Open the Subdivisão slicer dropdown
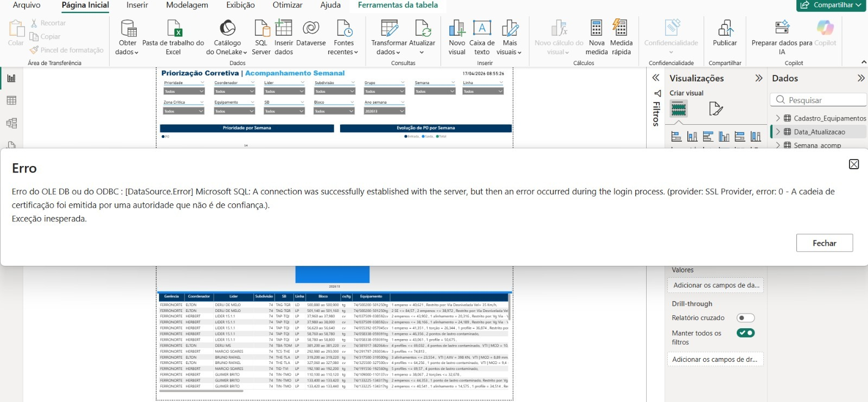The image size is (868, 402). point(334,92)
